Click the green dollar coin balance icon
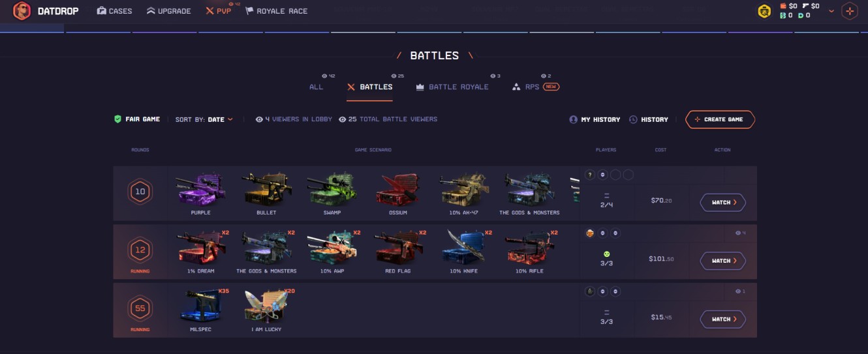Screen dimensions: 868x354 tap(783, 15)
